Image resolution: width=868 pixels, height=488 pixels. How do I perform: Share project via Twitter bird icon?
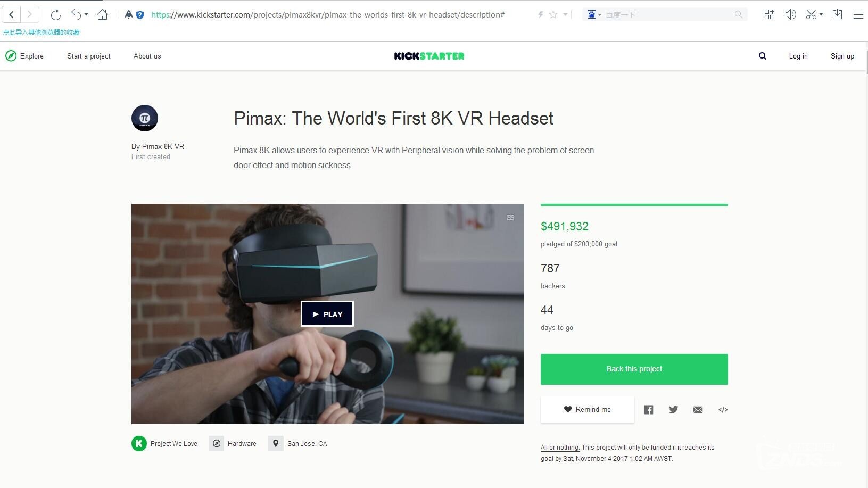coord(673,409)
